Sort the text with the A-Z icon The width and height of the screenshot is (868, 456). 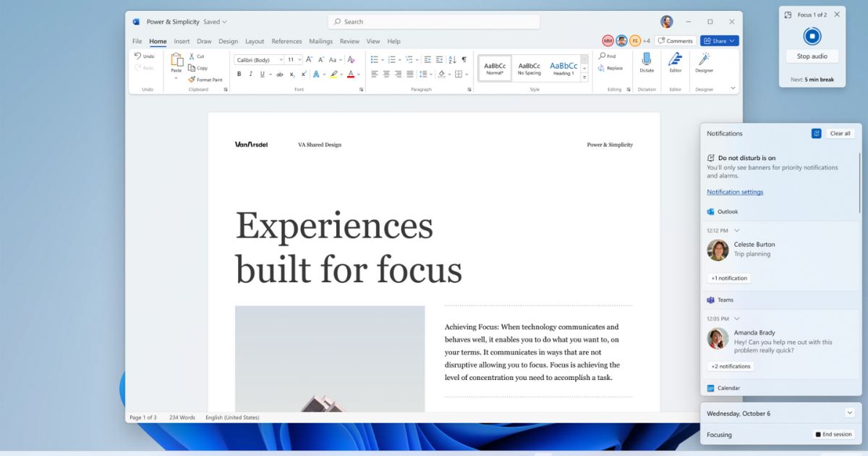(x=452, y=59)
